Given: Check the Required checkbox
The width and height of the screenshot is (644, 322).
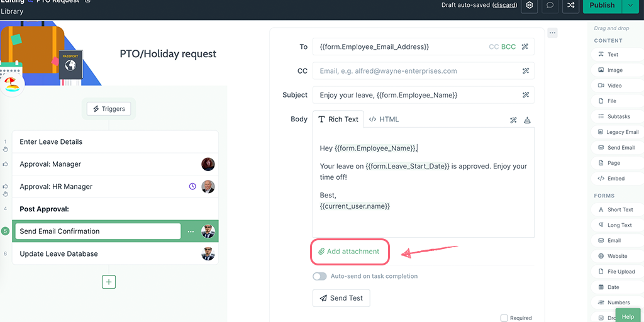Looking at the screenshot, I should pyautogui.click(x=504, y=318).
